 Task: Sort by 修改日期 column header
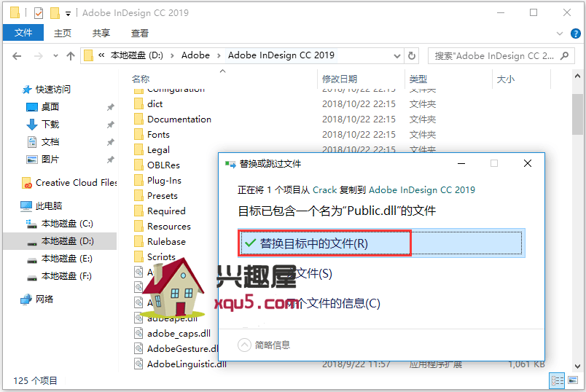click(x=340, y=79)
